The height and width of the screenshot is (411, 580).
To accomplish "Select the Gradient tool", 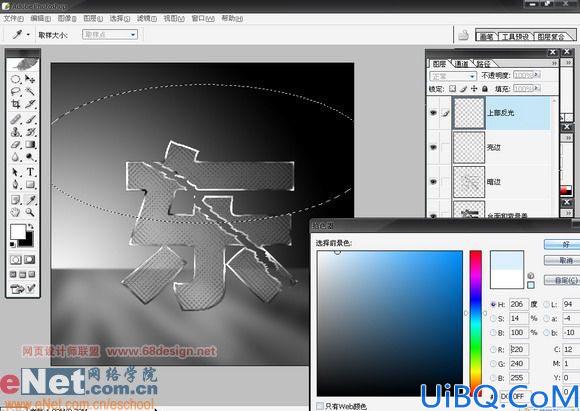I will pyautogui.click(x=30, y=144).
